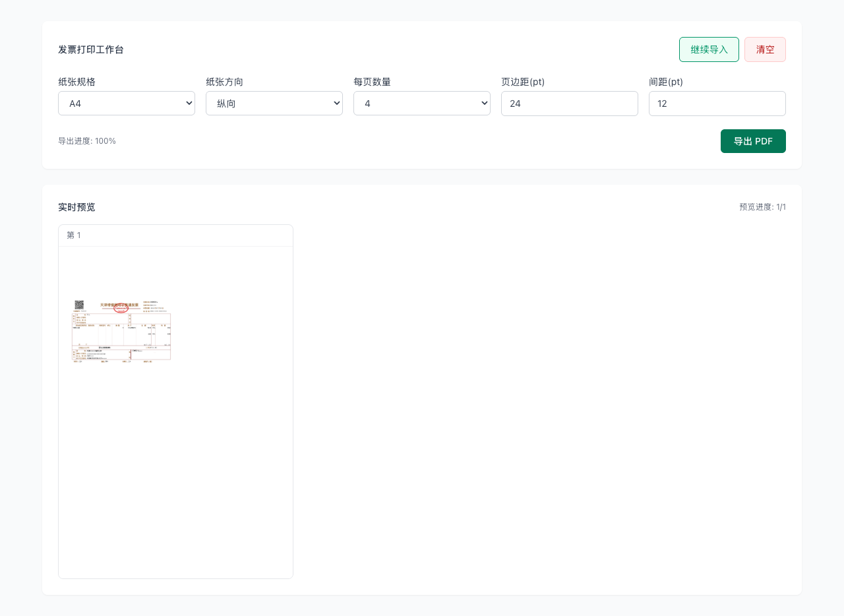Click the 导出进度: 100% status text
Viewport: 844px width, 616px height.
click(x=87, y=141)
